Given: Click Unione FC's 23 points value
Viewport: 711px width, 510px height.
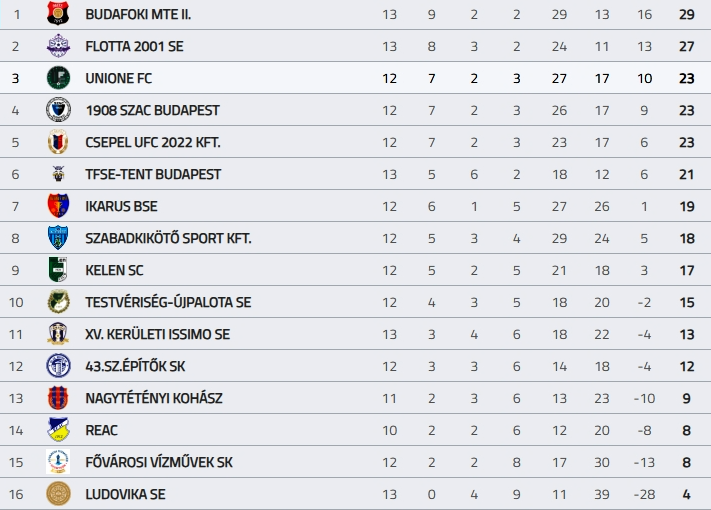Looking at the screenshot, I should (x=686, y=78).
